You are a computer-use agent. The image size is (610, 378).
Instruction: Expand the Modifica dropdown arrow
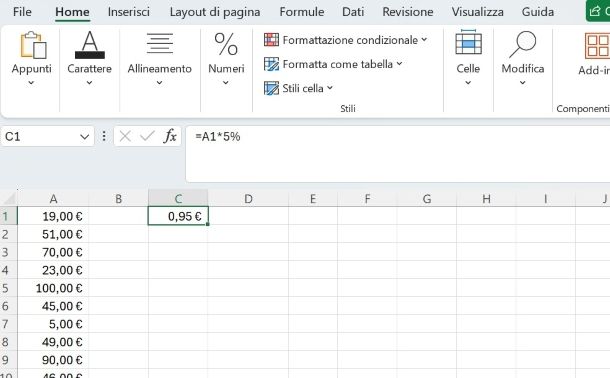pyautogui.click(x=522, y=82)
